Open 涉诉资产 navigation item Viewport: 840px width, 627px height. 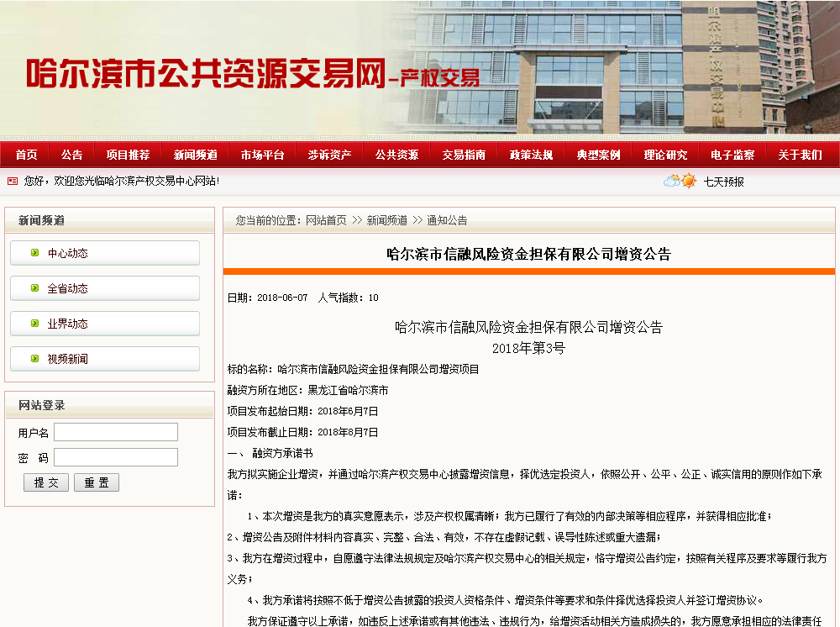point(329,155)
